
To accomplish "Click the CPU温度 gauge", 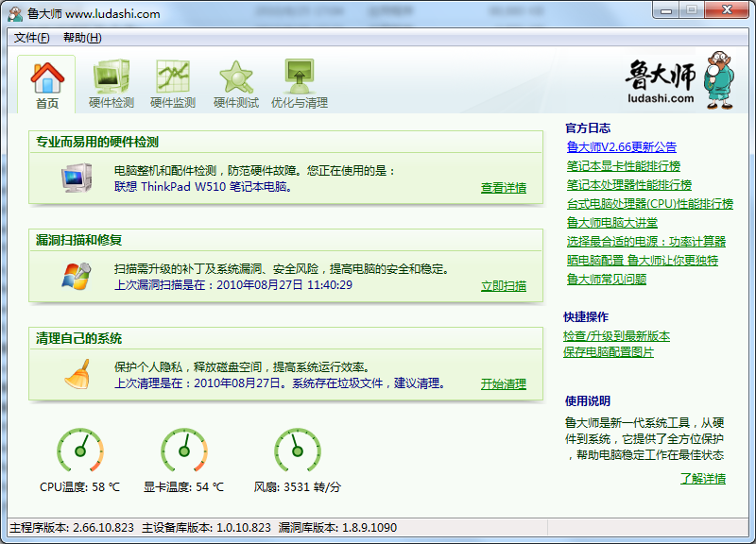I will tap(80, 450).
